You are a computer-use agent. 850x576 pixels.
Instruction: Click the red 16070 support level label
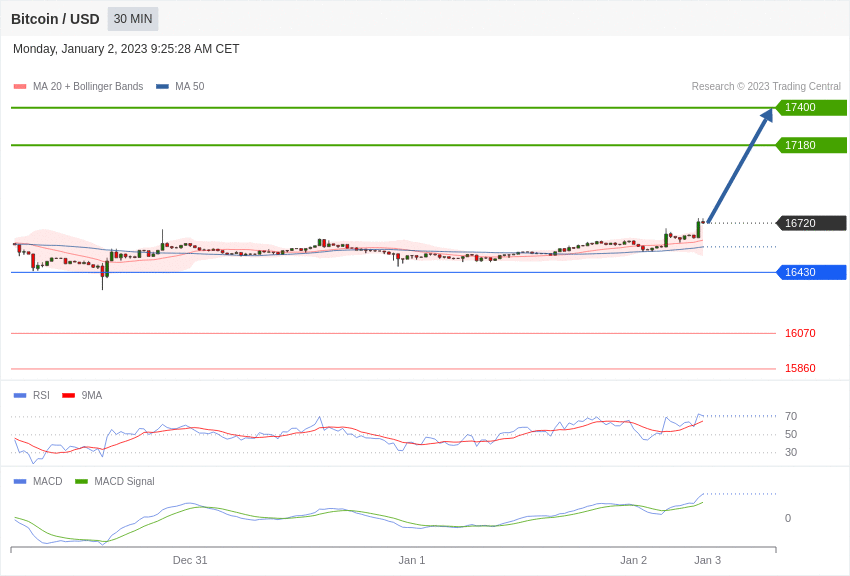(x=800, y=333)
